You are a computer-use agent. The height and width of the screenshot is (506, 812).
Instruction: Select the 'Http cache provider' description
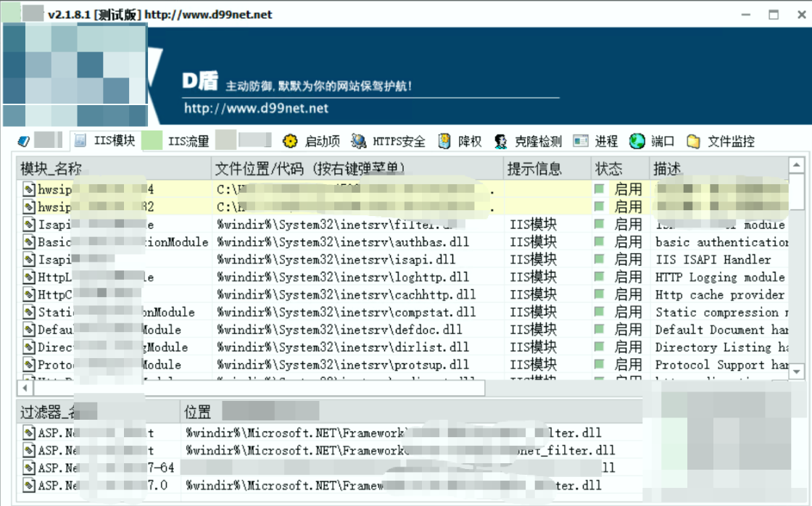pos(720,295)
